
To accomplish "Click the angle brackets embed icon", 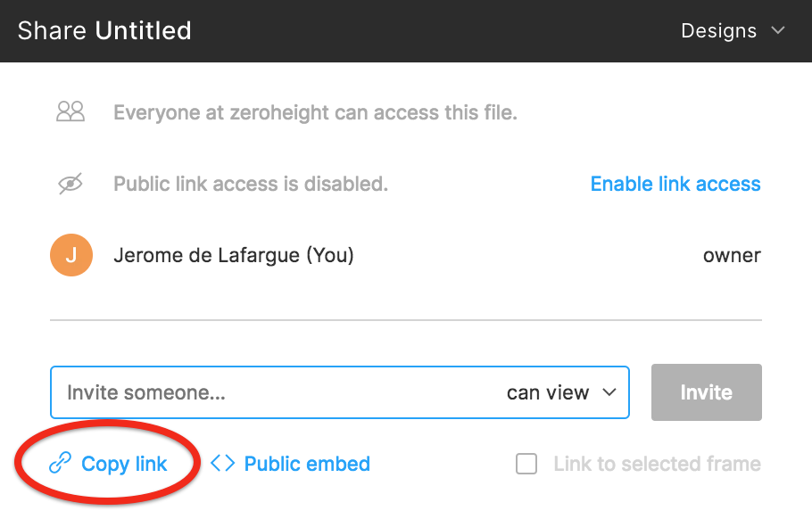I will point(223,463).
